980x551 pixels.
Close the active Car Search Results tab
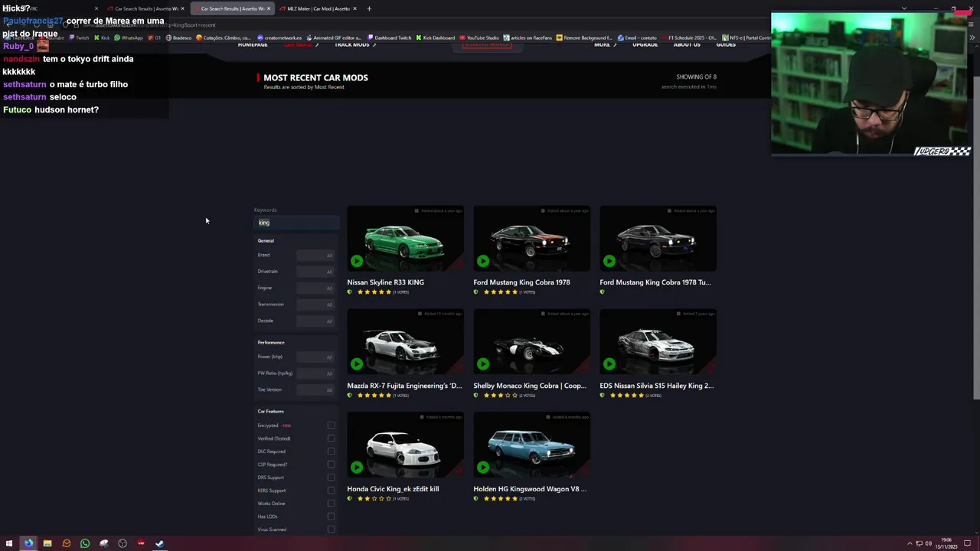pyautogui.click(x=269, y=8)
